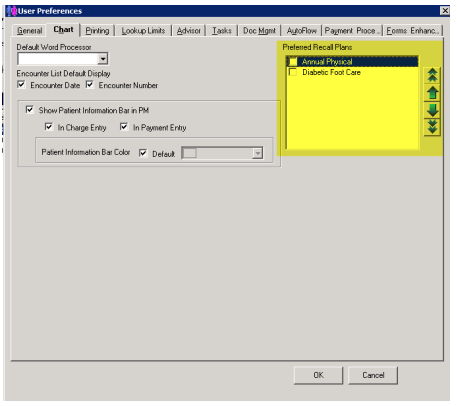Uncheck Default for Patient Information Bar Color
The height and width of the screenshot is (406, 457).
click(143, 153)
